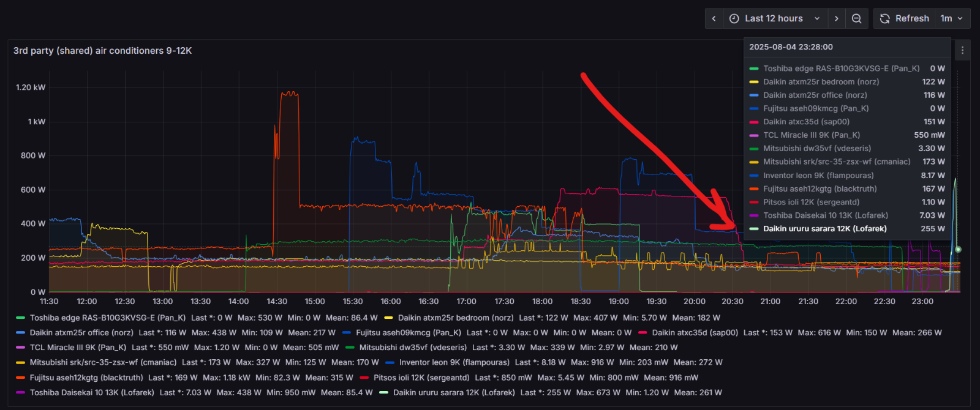Open the red swatch for Pitsos ioli 12K legend entry
This screenshot has width=980, height=410.
click(364, 378)
